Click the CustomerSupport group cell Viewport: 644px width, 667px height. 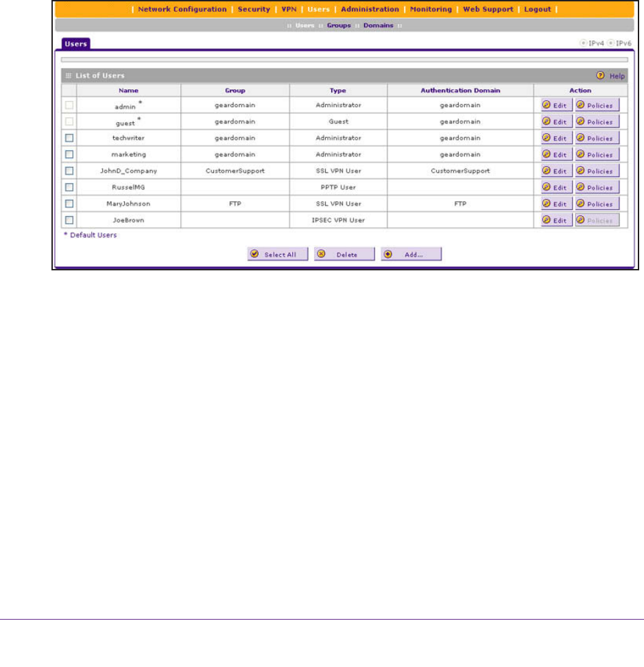235,171
